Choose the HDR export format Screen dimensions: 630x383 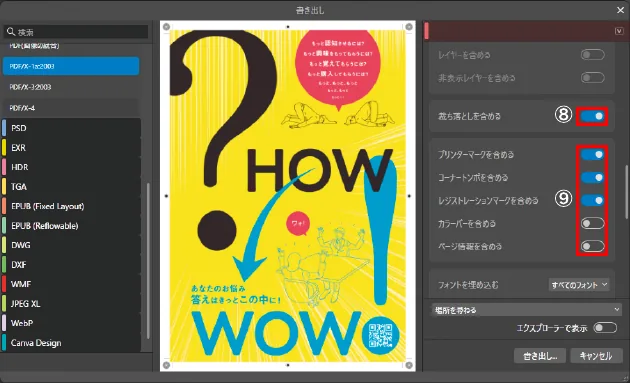[71, 167]
